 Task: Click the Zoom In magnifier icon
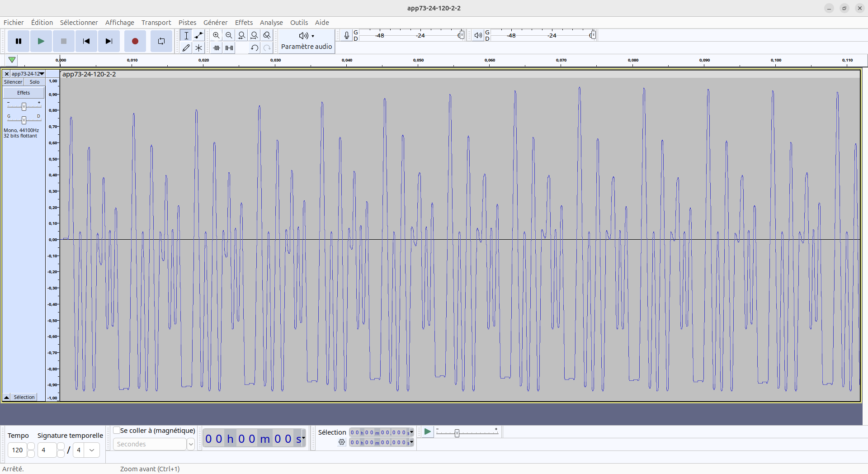(216, 35)
